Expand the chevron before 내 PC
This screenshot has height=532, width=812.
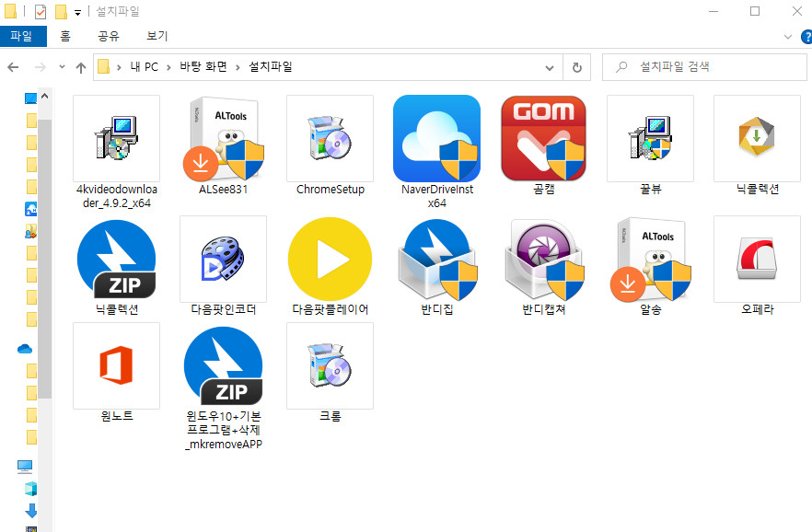119,67
